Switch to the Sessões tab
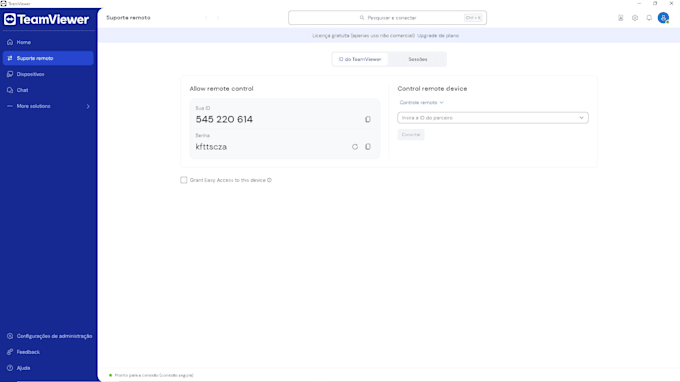Image resolution: width=680 pixels, height=382 pixels. pos(418,59)
